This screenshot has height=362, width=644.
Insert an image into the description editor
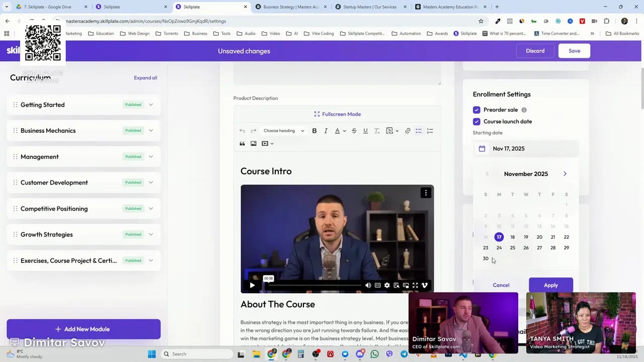pos(254,143)
